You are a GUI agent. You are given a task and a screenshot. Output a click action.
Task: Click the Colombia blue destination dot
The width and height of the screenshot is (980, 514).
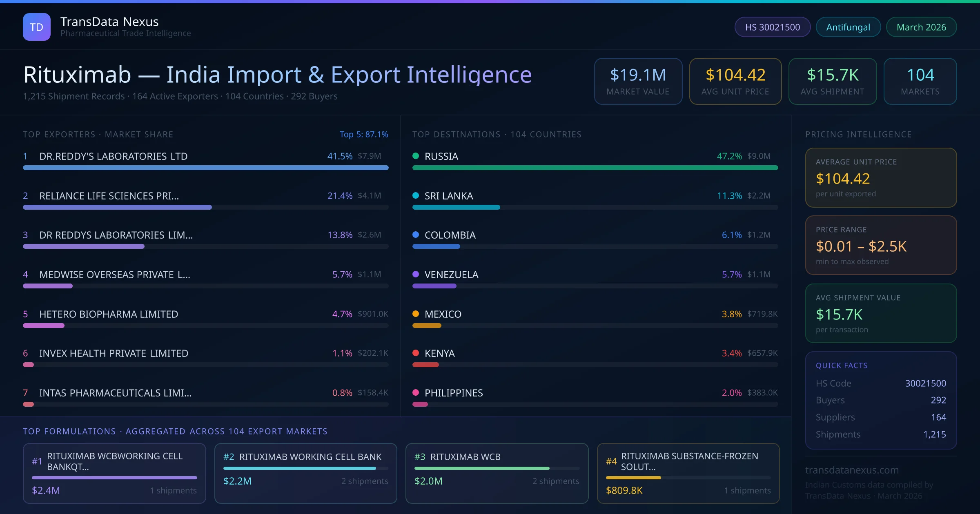tap(416, 235)
